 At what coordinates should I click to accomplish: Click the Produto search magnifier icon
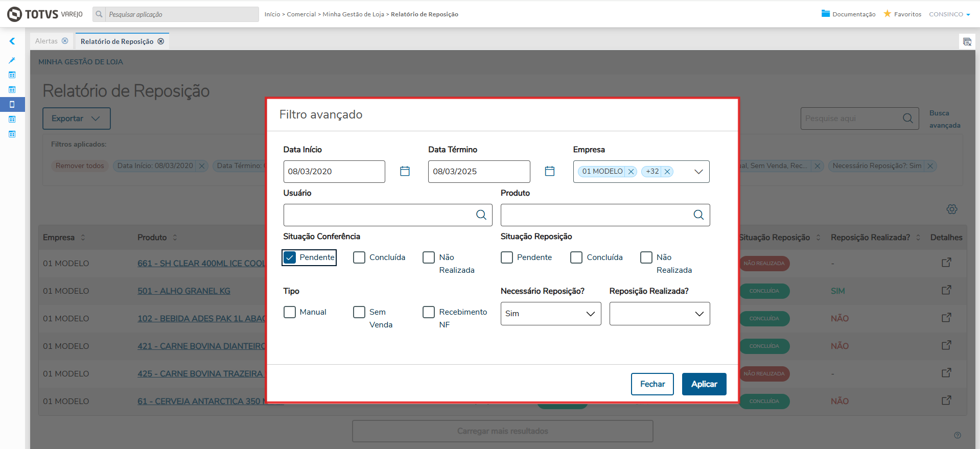pos(698,215)
